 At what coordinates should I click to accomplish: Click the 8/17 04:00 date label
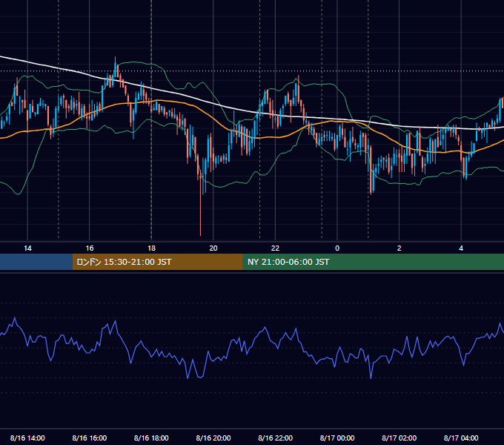[461, 438]
